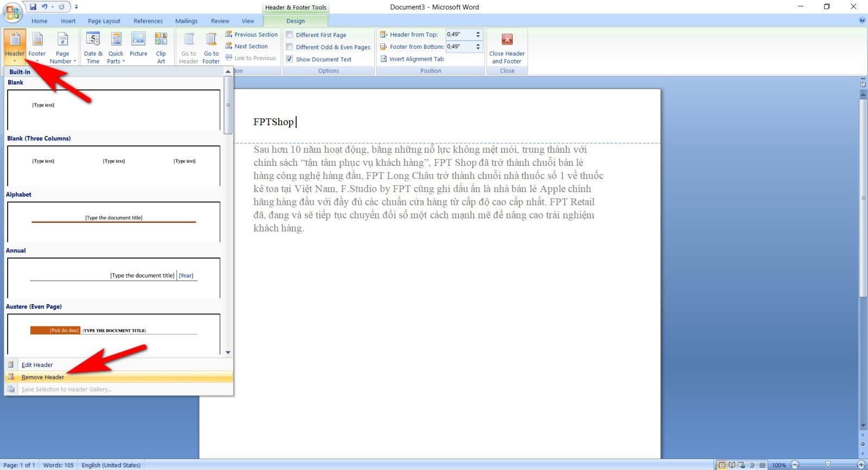Viewport: 868px width, 470px height.
Task: Switch to the Insert tab
Action: (68, 21)
